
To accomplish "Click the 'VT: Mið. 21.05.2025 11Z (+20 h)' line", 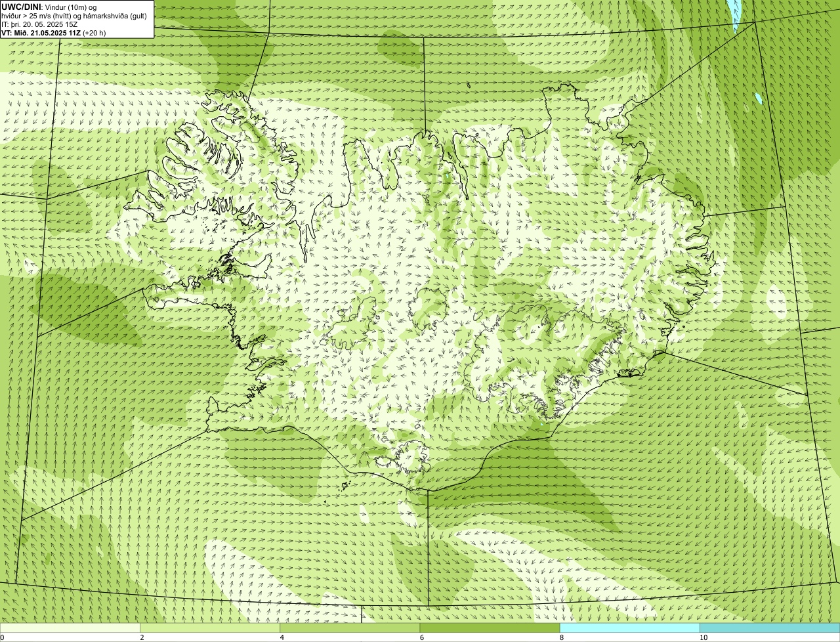I will tap(54, 32).
